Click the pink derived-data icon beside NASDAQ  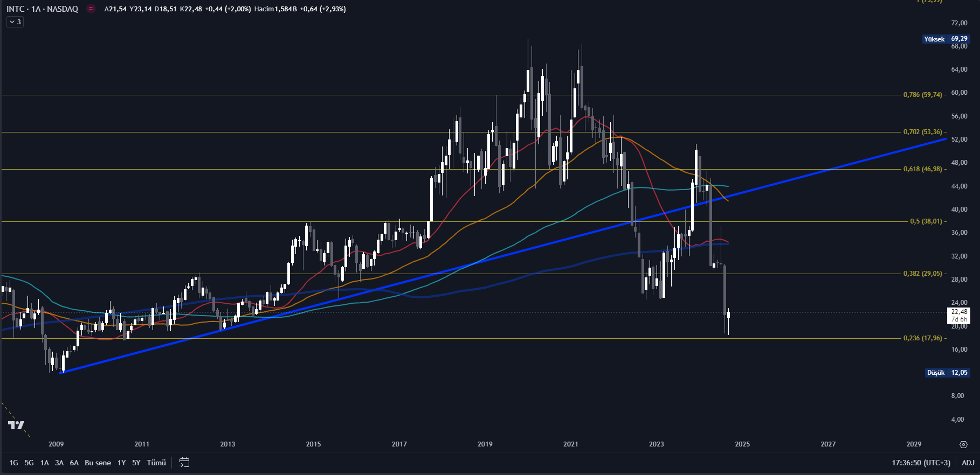pyautogui.click(x=91, y=9)
